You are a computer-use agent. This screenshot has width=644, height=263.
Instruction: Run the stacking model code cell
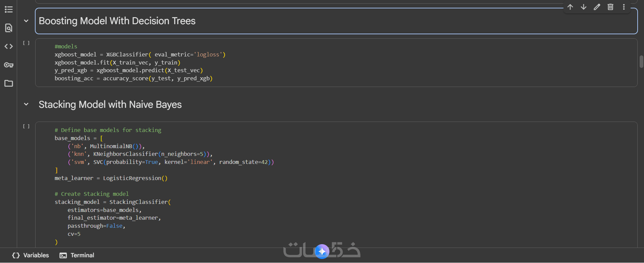click(26, 126)
